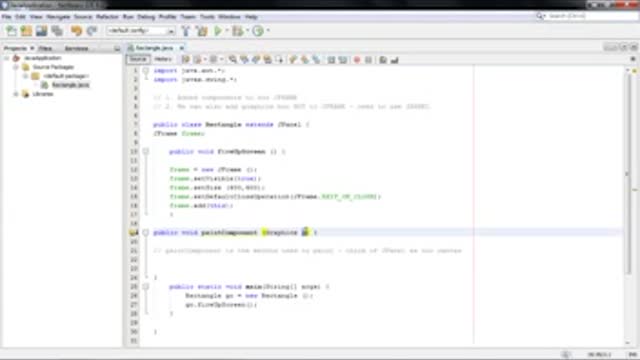Screen dimensions: 640x360
Task: Click the Find Selection magnifier icon
Action: (x=232, y=60)
